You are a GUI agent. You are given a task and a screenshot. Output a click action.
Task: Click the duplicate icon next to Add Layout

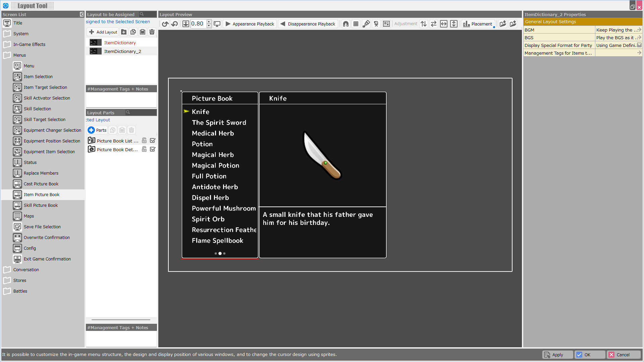(133, 32)
